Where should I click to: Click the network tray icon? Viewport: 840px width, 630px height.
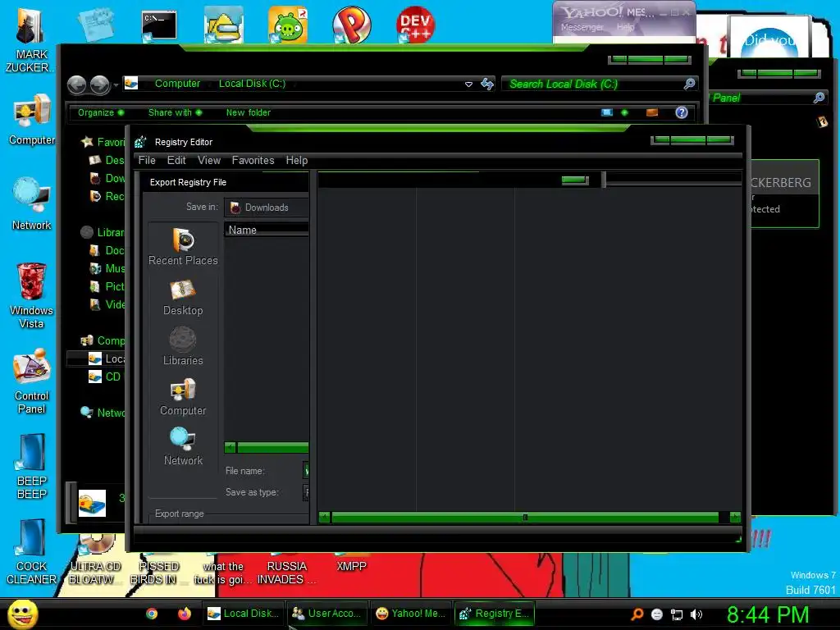677,614
